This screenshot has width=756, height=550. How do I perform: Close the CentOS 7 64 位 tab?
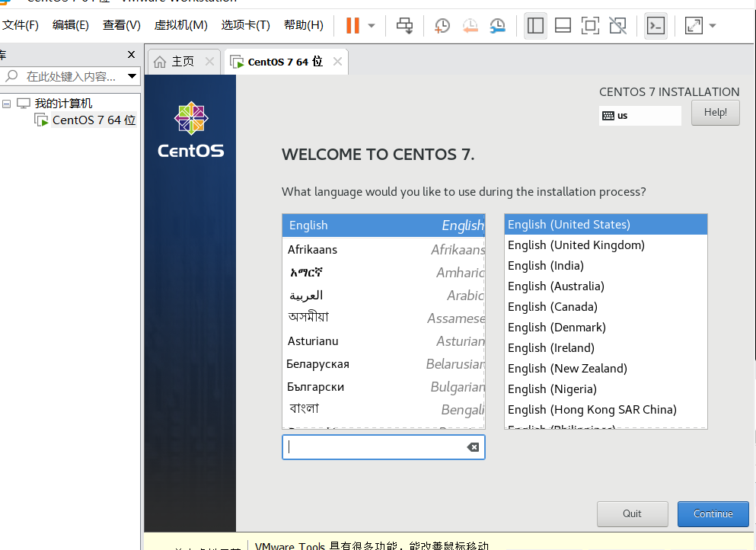pos(337,61)
